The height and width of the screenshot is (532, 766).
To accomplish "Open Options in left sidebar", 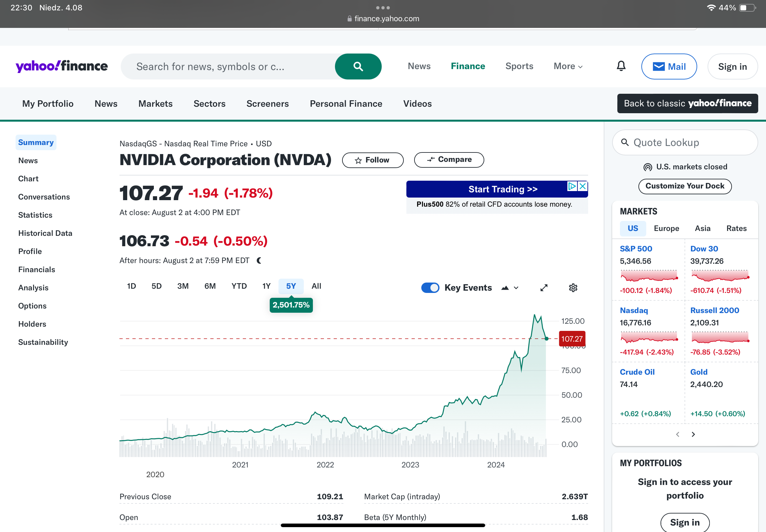I will point(32,306).
